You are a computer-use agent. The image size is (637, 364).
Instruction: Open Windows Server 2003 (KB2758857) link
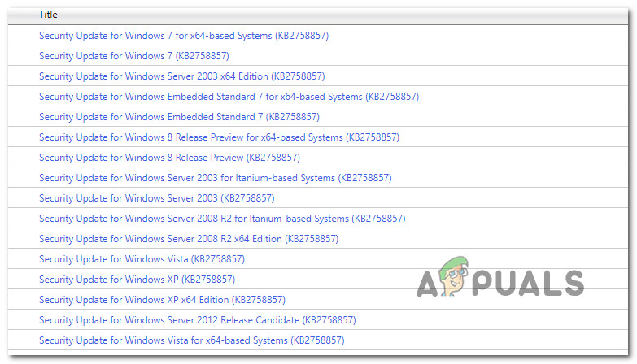click(x=157, y=198)
